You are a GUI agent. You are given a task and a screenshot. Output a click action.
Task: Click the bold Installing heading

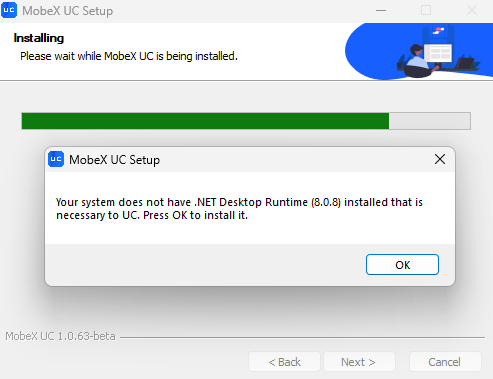[x=39, y=38]
